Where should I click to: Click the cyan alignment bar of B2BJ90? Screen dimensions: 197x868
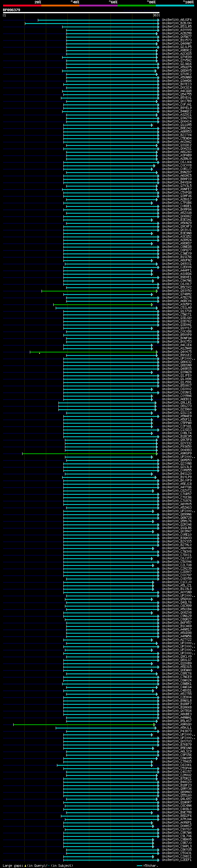[92, 24]
